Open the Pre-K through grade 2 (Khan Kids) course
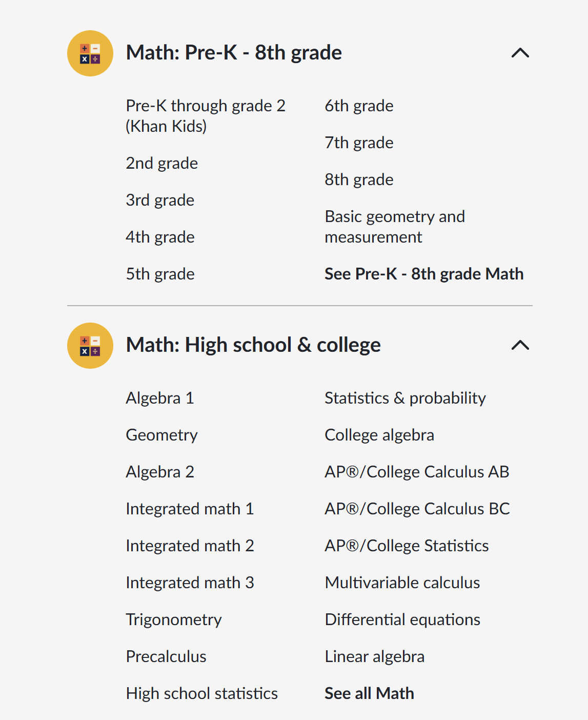The height and width of the screenshot is (720, 588). pos(206,115)
